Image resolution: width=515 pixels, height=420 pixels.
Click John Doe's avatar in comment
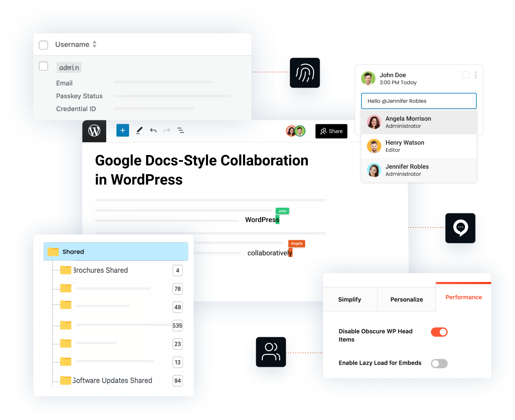coord(368,78)
